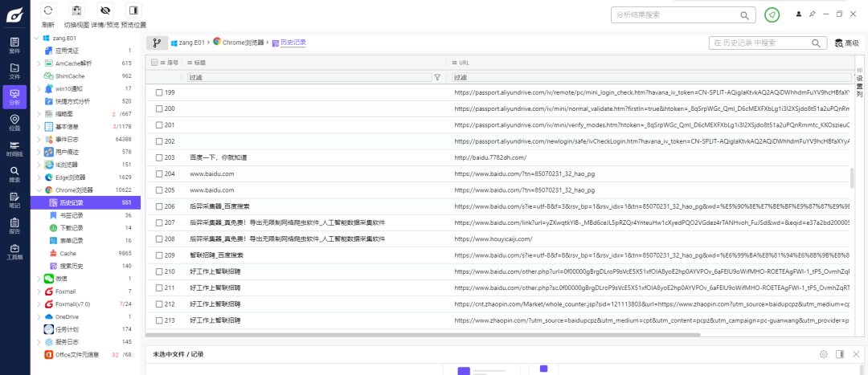Click the green send/navigation circle icon
868x375 pixels.
(x=772, y=15)
